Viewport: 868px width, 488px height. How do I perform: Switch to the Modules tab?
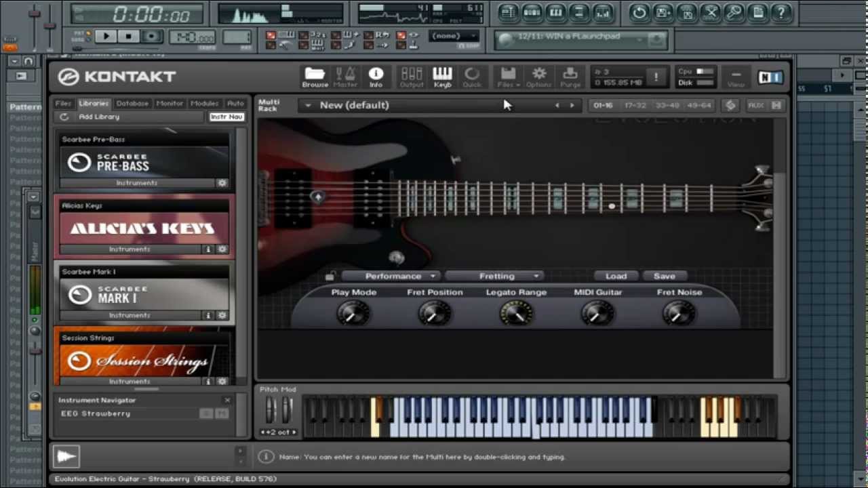click(204, 103)
